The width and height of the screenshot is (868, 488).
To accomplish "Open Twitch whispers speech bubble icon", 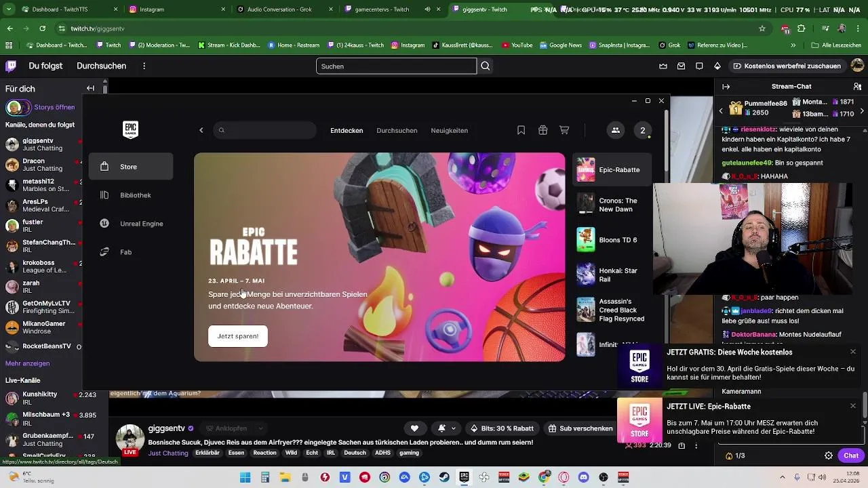I will tap(699, 66).
